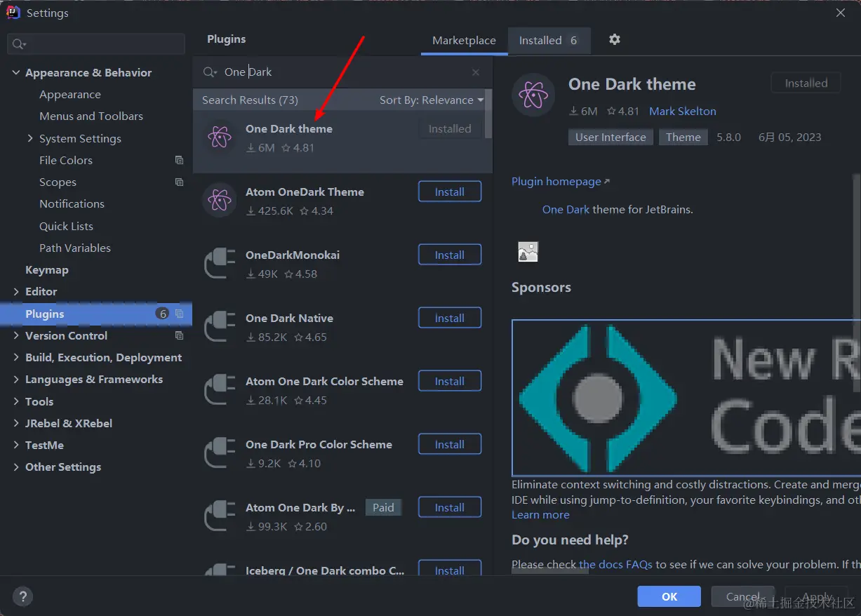The width and height of the screenshot is (861, 616).
Task: Switch to the Installed tab
Action: click(x=549, y=41)
